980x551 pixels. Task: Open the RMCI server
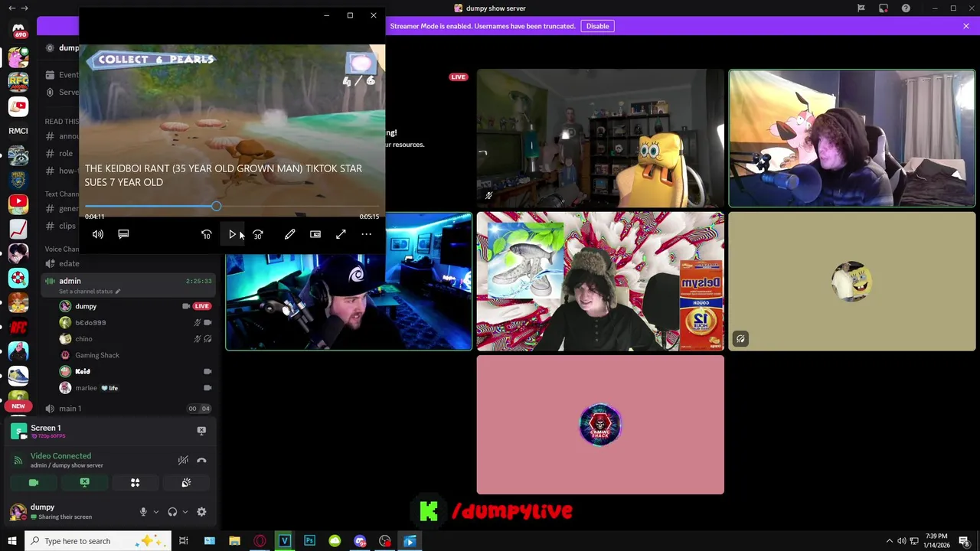[18, 131]
